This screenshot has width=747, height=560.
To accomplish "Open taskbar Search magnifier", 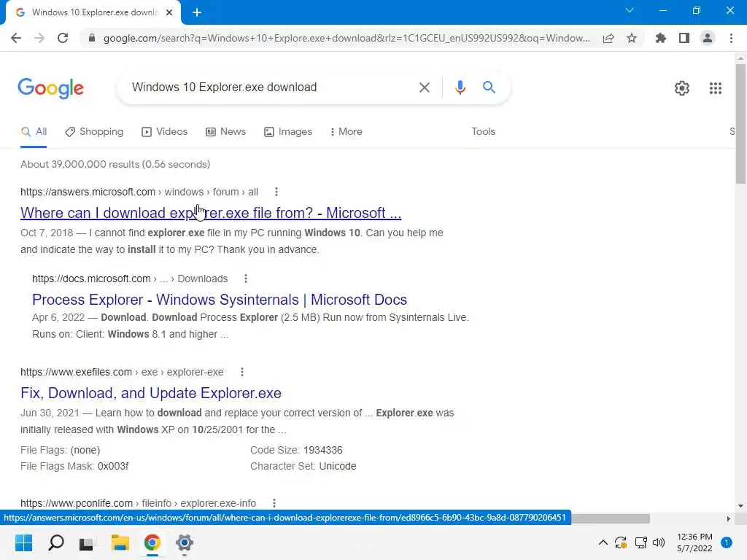I will coord(55,542).
